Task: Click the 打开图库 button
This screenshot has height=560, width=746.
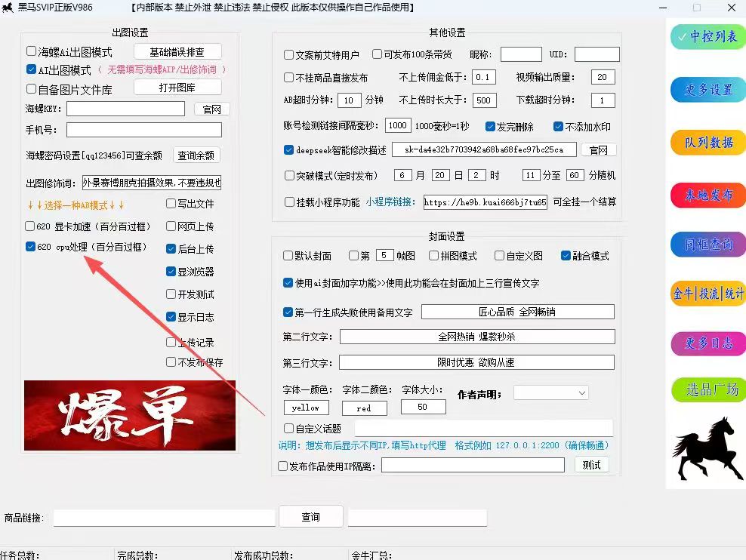Action: [x=177, y=88]
